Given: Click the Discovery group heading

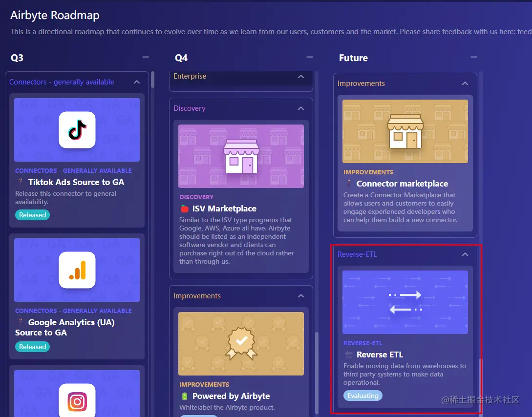Looking at the screenshot, I should point(190,108).
